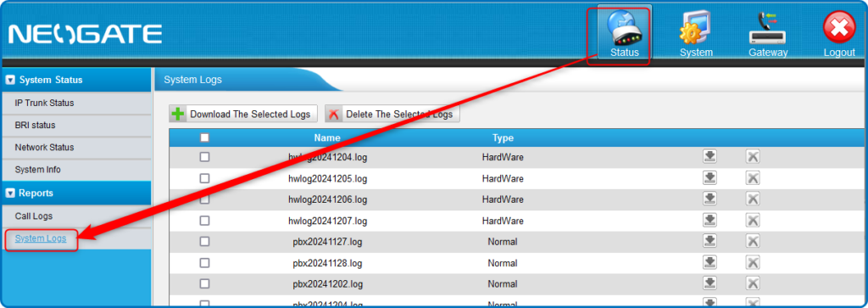
Task: Delete pbx20241128.log via row X icon
Action: click(753, 262)
